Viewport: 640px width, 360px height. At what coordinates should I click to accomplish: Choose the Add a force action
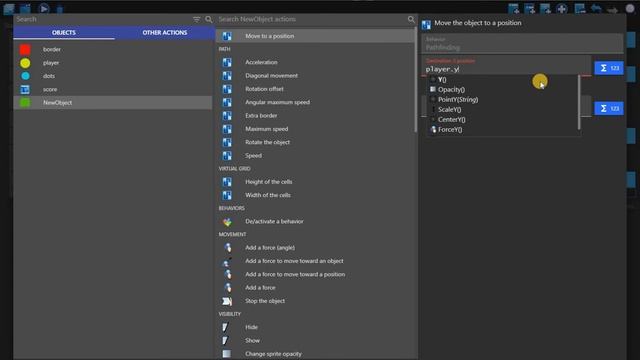point(315,287)
